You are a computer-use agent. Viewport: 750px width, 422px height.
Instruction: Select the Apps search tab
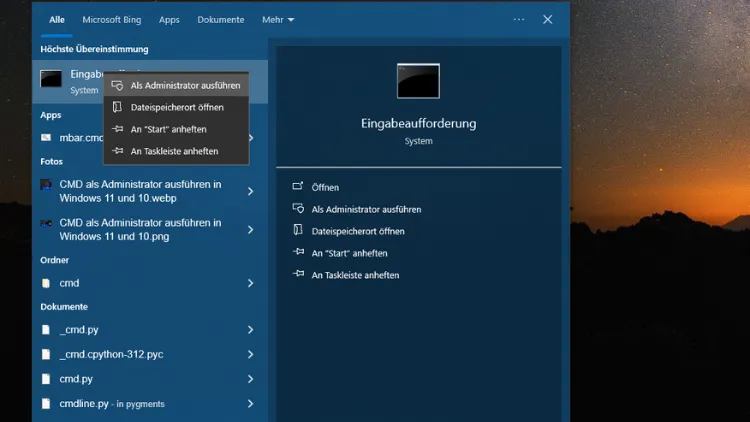click(169, 20)
